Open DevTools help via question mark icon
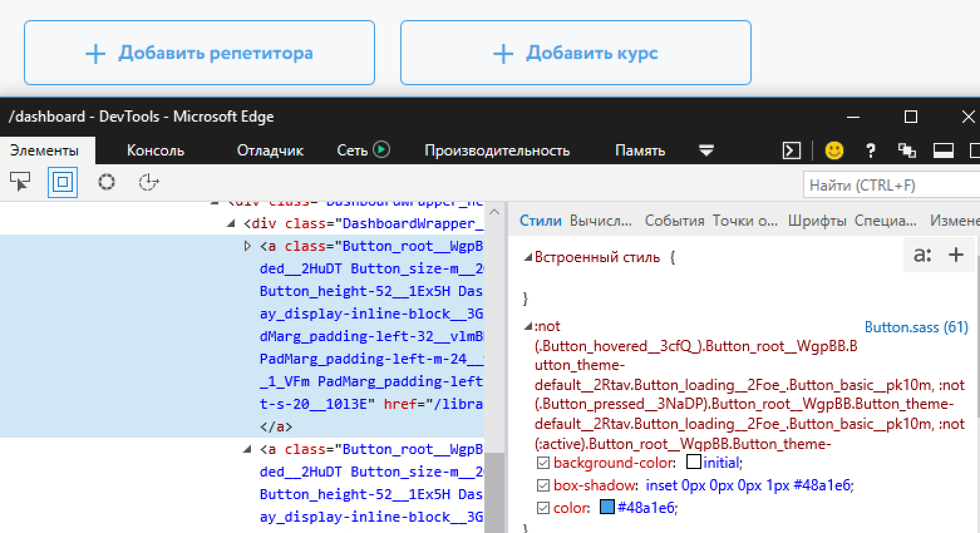 (871, 150)
